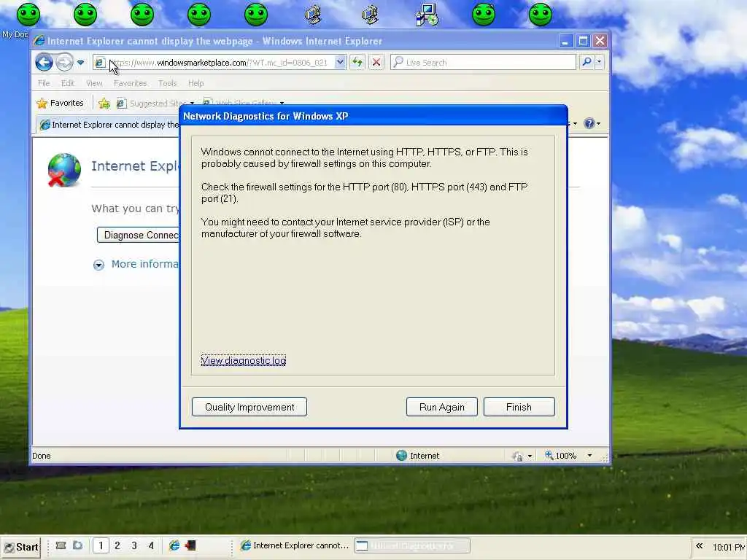
Task: Switch to virtual desktop 1
Action: click(101, 545)
